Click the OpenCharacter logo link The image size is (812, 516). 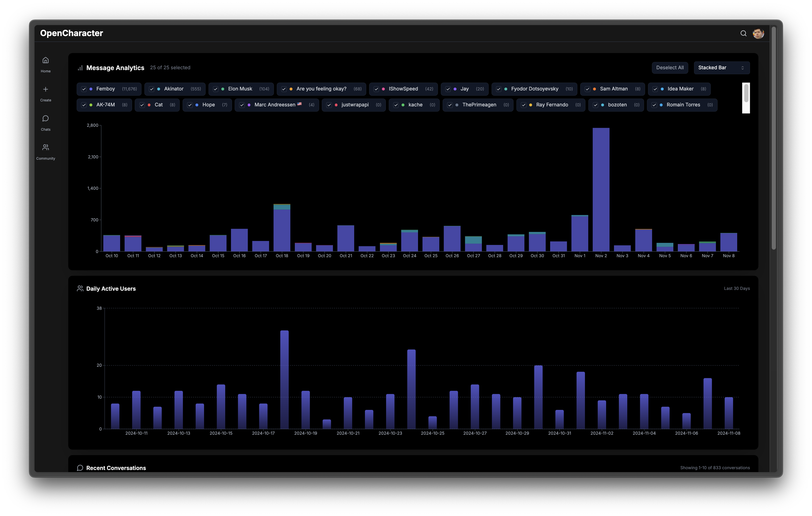[x=71, y=33]
